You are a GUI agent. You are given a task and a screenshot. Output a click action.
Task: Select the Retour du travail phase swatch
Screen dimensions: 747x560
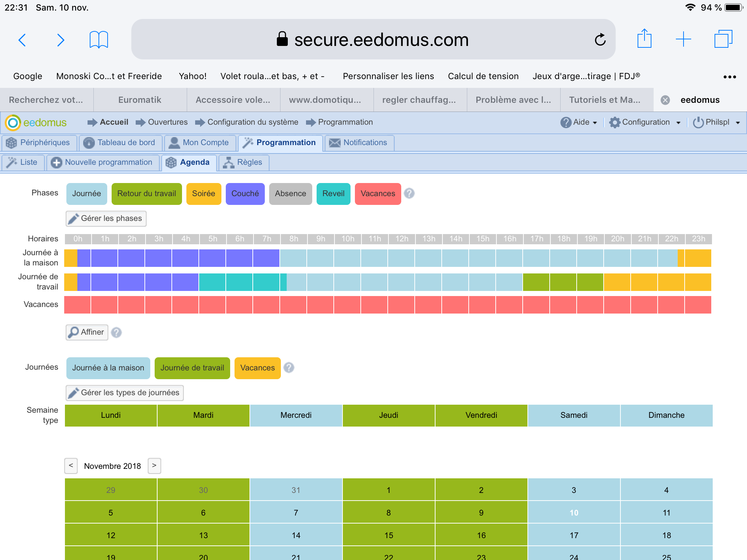[147, 194]
